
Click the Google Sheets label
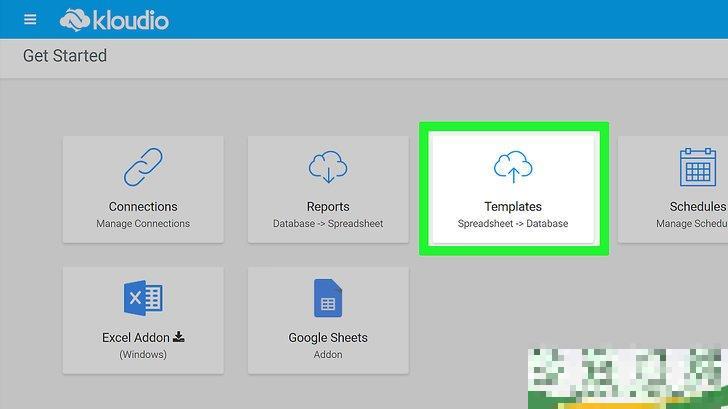328,338
